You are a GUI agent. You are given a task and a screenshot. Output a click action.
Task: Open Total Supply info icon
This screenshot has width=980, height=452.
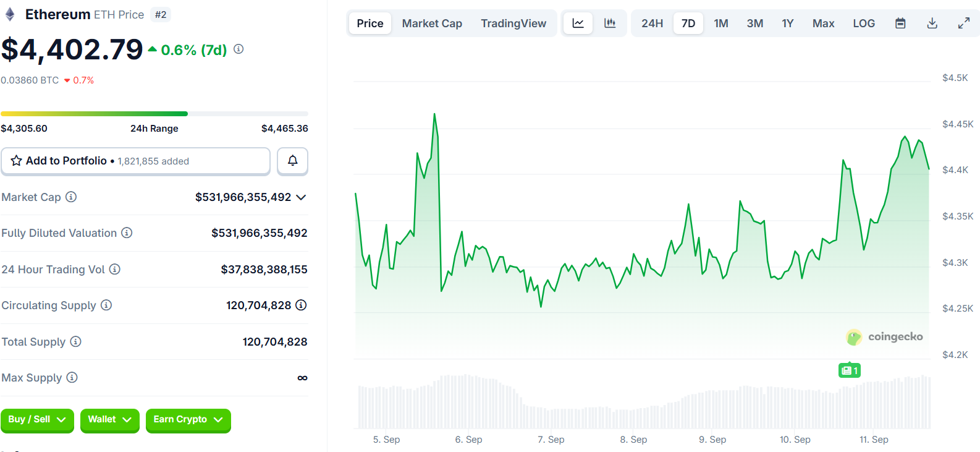(x=75, y=341)
